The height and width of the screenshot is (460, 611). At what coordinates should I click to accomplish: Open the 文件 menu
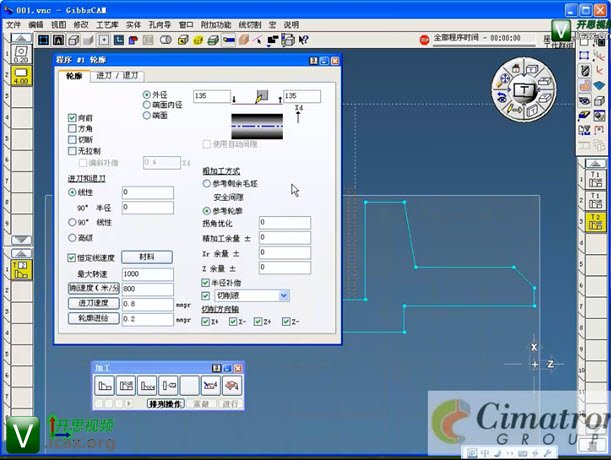click(14, 24)
